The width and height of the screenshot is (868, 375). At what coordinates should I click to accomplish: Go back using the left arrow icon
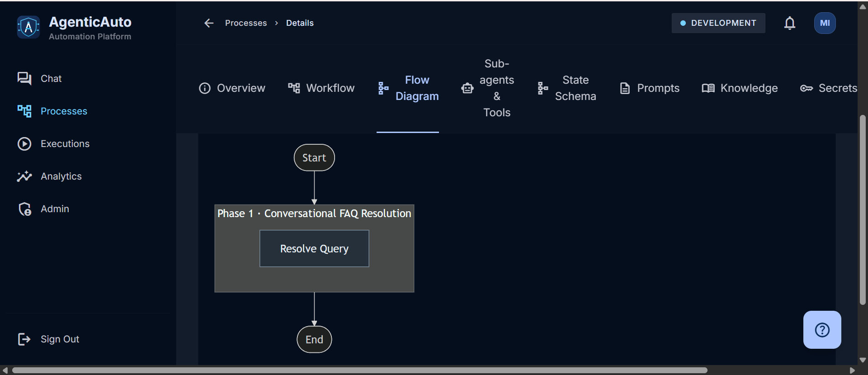click(x=209, y=23)
